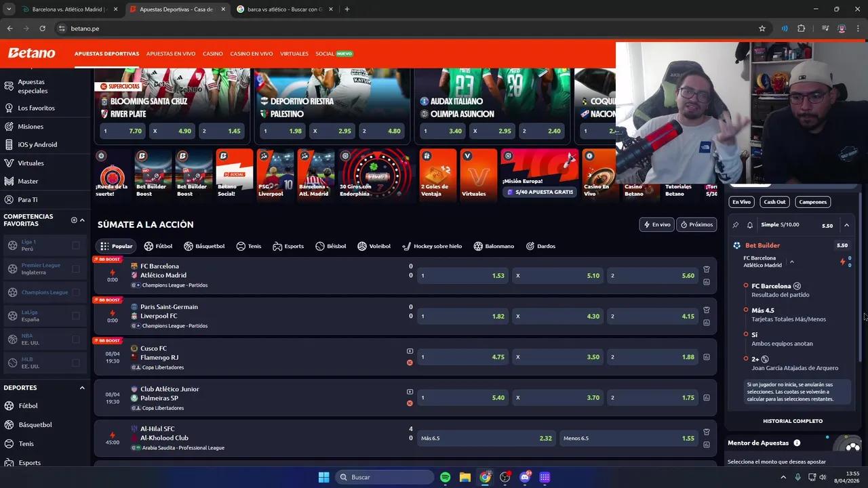Open Tenis in Deportes sidebar
Viewport: 868px width, 488px height.
[x=26, y=444]
